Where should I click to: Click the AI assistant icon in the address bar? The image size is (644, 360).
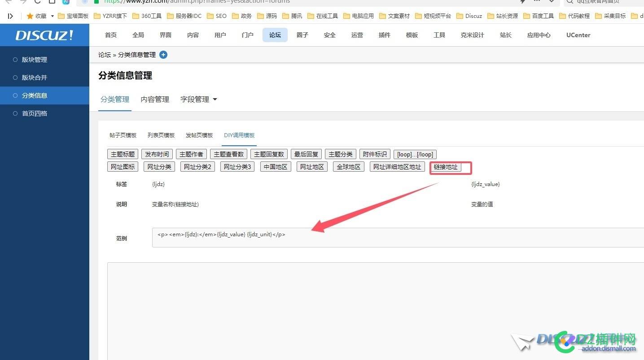click(x=66, y=2)
